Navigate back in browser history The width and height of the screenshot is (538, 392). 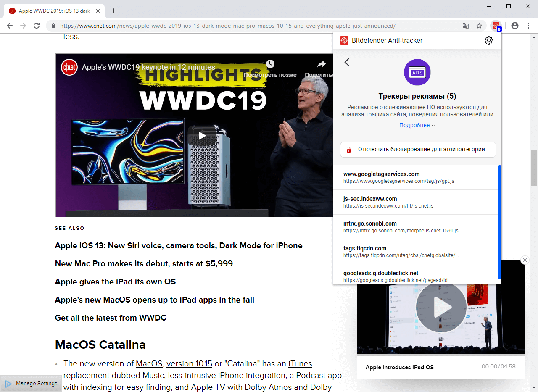[10, 26]
